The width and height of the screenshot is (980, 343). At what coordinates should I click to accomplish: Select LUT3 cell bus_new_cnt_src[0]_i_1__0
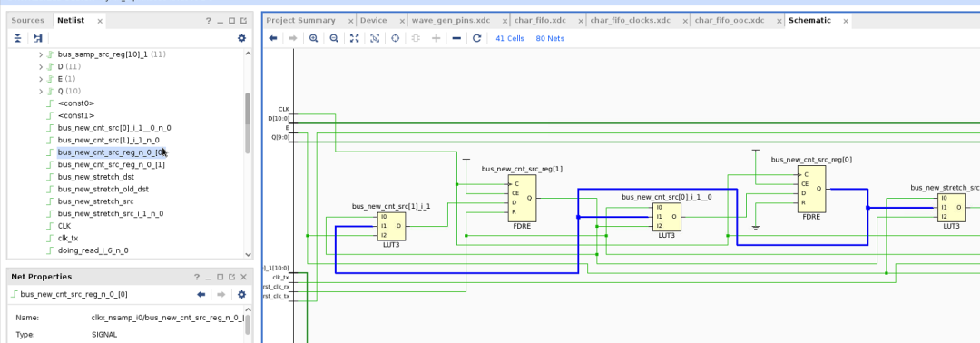click(x=667, y=217)
